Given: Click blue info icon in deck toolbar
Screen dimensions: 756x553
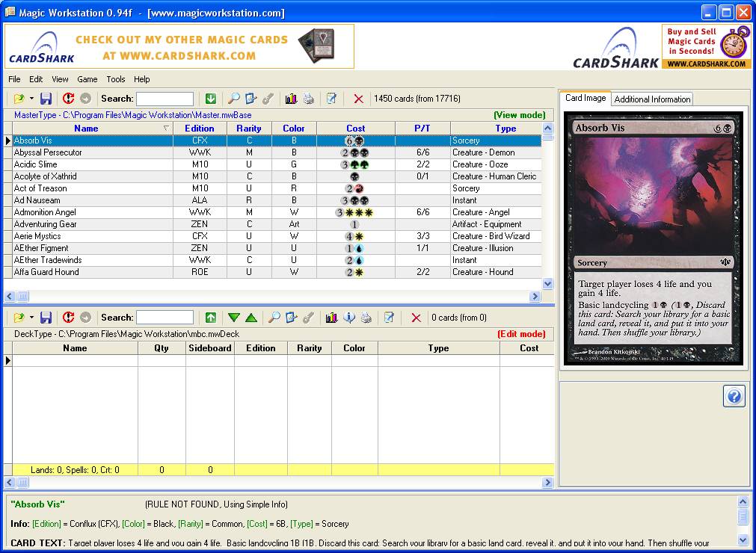Looking at the screenshot, I should coord(349,318).
